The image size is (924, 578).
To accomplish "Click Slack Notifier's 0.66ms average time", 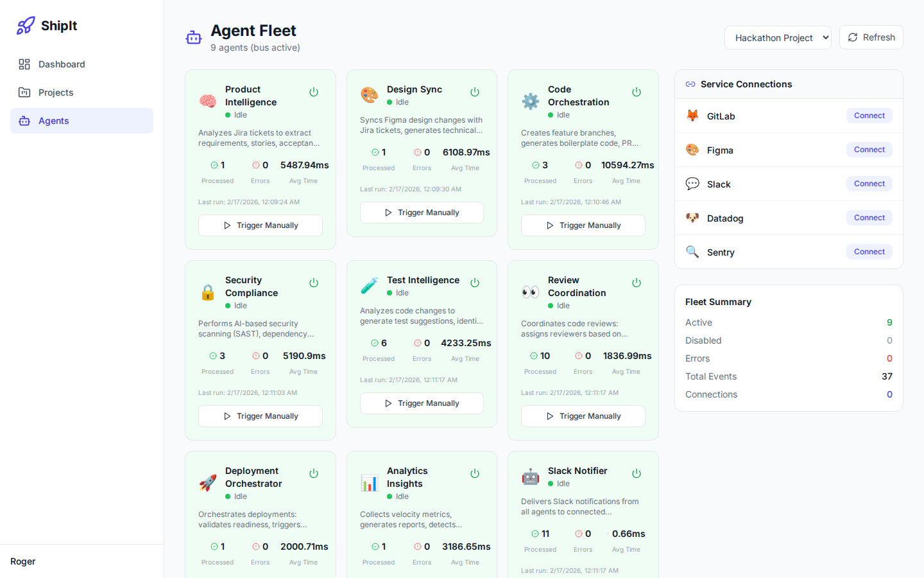I will 629,534.
